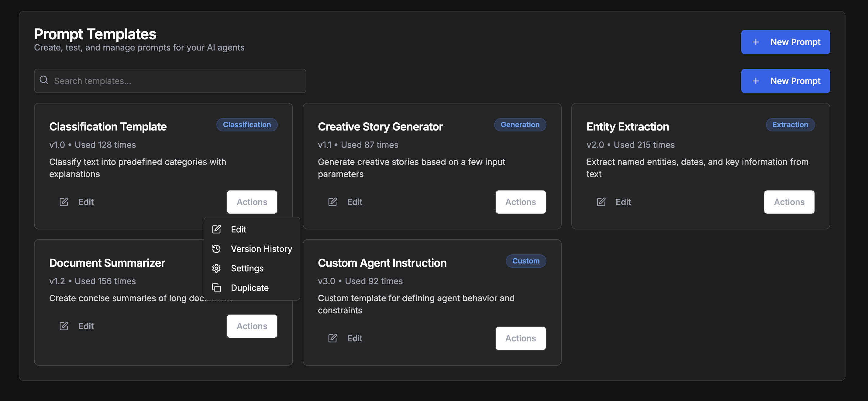Click the New Prompt button beside search
The width and height of the screenshot is (868, 401).
[x=785, y=81]
